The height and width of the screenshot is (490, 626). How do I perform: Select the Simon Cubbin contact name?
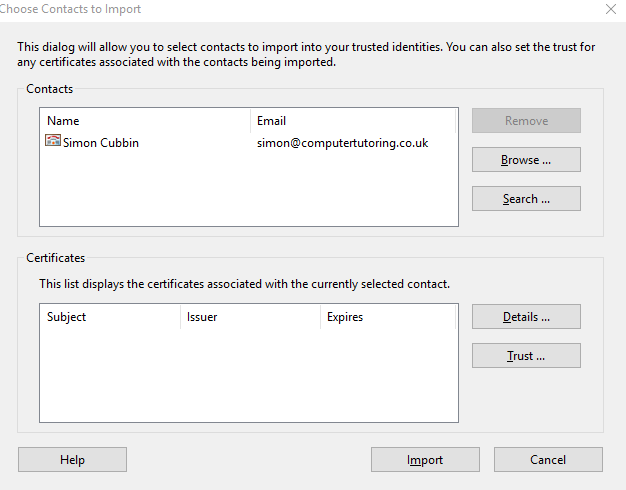pyautogui.click(x=101, y=143)
